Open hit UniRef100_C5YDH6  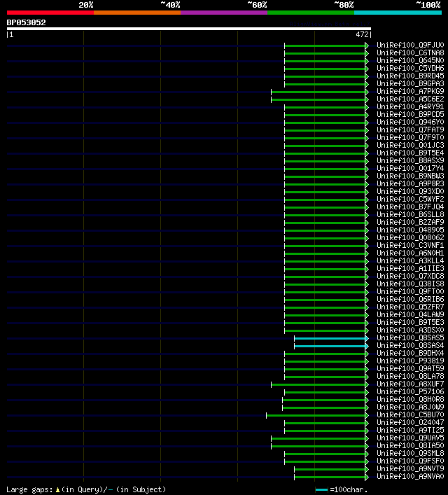pos(410,68)
